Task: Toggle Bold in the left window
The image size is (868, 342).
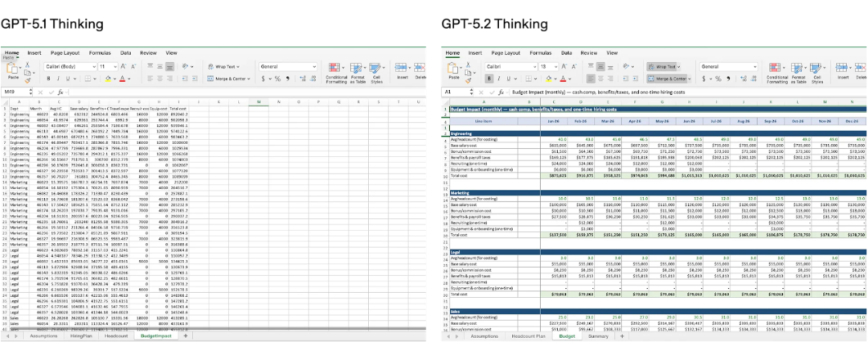Action: click(49, 79)
